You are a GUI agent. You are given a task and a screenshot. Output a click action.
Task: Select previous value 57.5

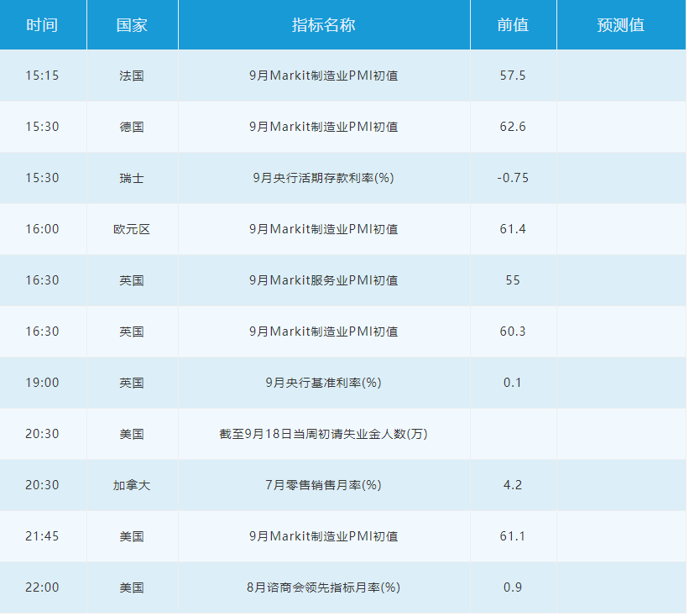pyautogui.click(x=513, y=76)
